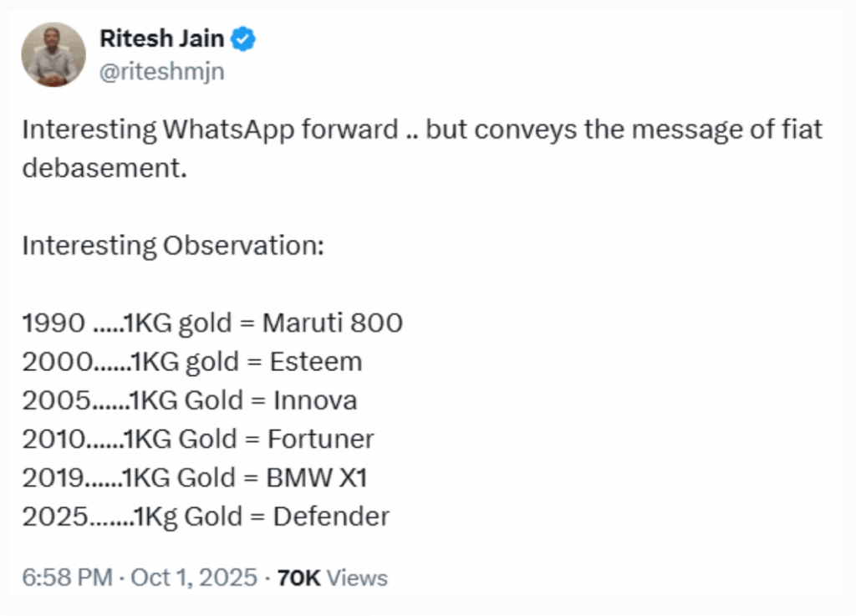
Task: Click the 2010 Fortuner line
Action: [x=198, y=439]
